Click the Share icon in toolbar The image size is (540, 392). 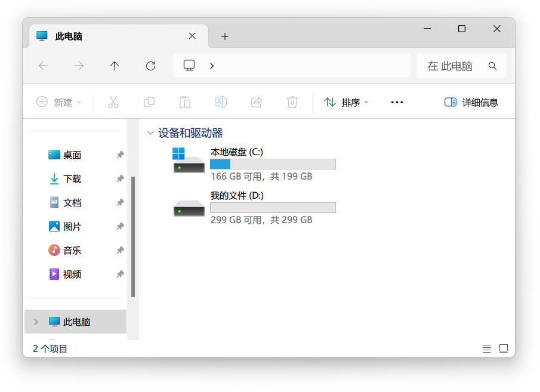[257, 102]
